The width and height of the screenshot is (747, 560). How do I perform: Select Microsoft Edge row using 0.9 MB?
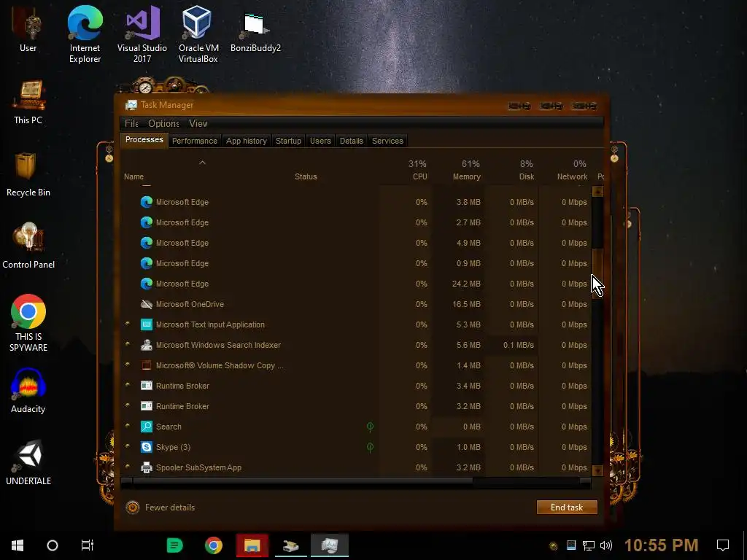click(356, 263)
